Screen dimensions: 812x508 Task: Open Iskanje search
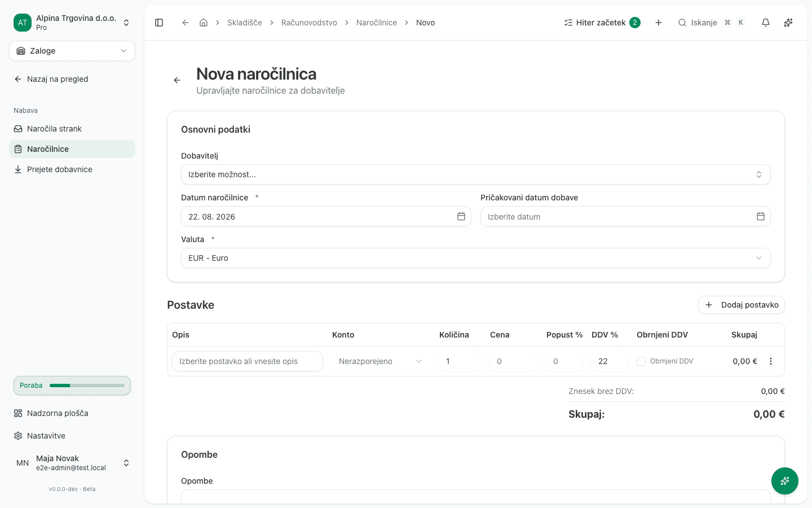tap(712, 23)
